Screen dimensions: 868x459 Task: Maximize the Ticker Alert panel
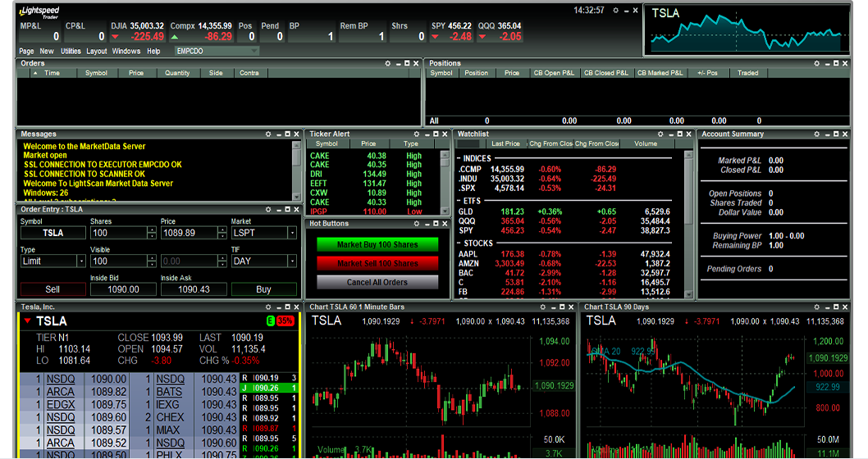[x=436, y=134]
